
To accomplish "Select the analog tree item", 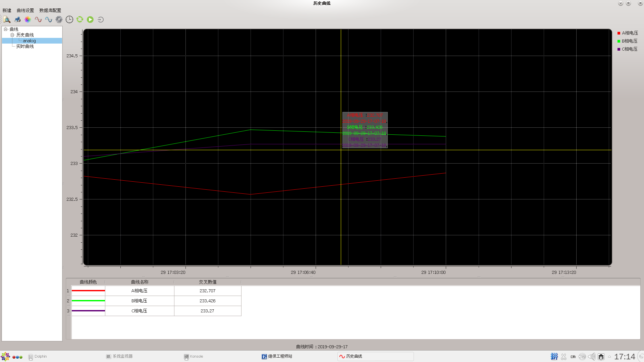I will (x=29, y=41).
